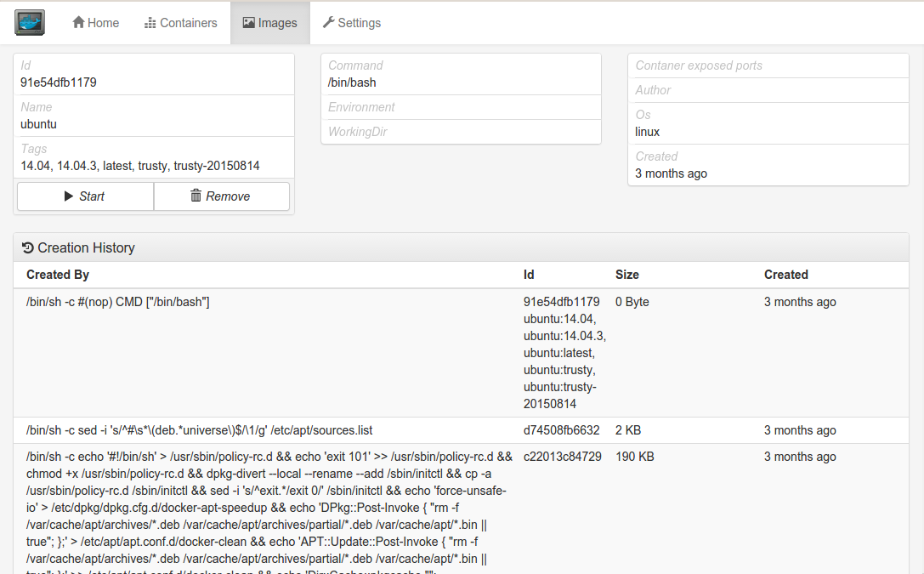This screenshot has width=924, height=574.
Task: Click the image name value ubuntu
Action: tap(38, 124)
